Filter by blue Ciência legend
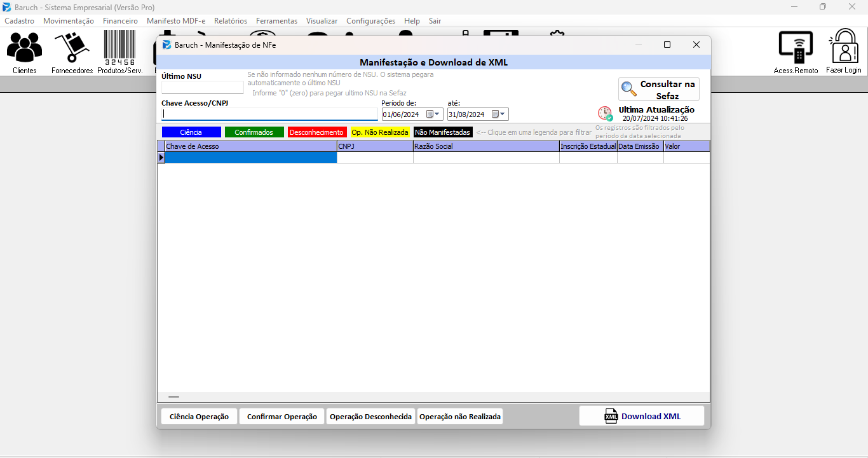This screenshot has height=458, width=868. [191, 132]
